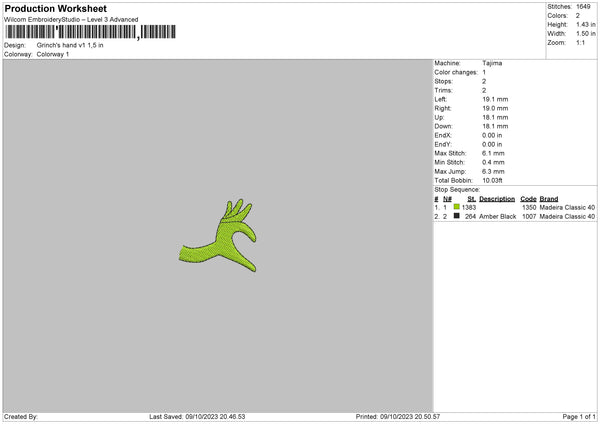The height and width of the screenshot is (424, 600).
Task: Click the Colors value '2'
Action: pyautogui.click(x=578, y=16)
